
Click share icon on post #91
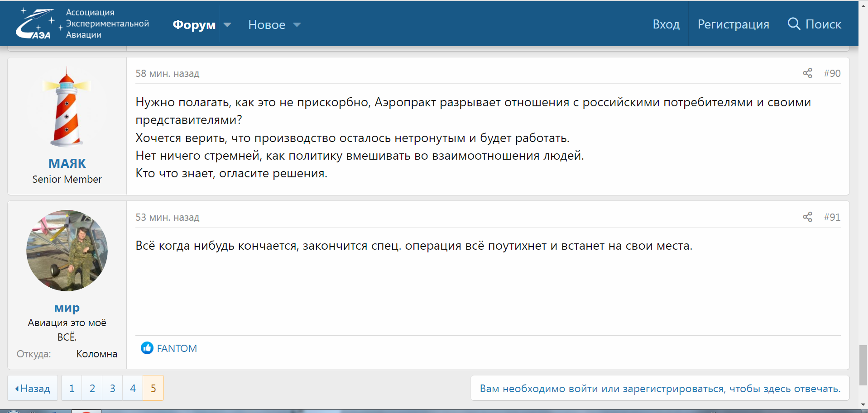click(x=807, y=217)
